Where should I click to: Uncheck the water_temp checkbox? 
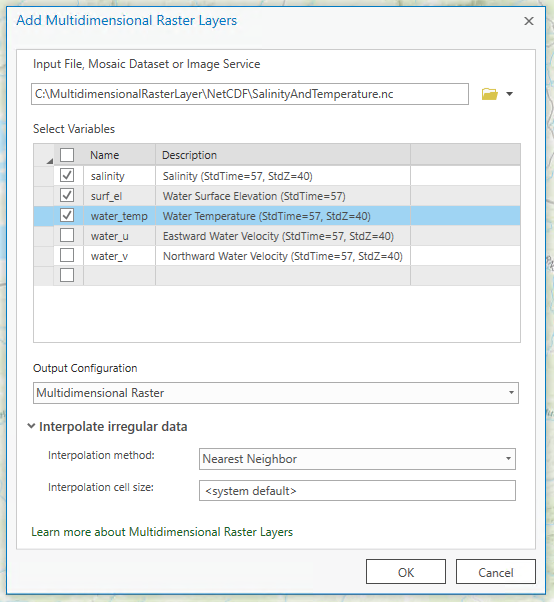pyautogui.click(x=67, y=215)
